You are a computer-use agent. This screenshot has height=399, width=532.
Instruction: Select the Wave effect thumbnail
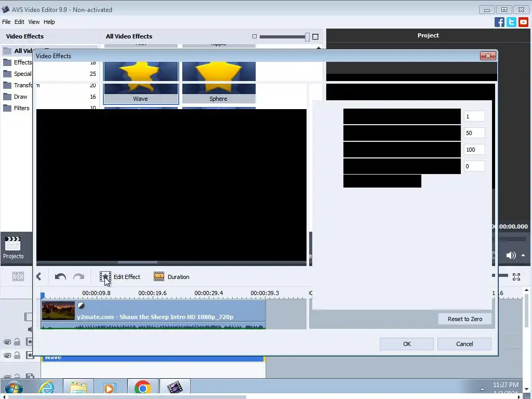tap(141, 83)
